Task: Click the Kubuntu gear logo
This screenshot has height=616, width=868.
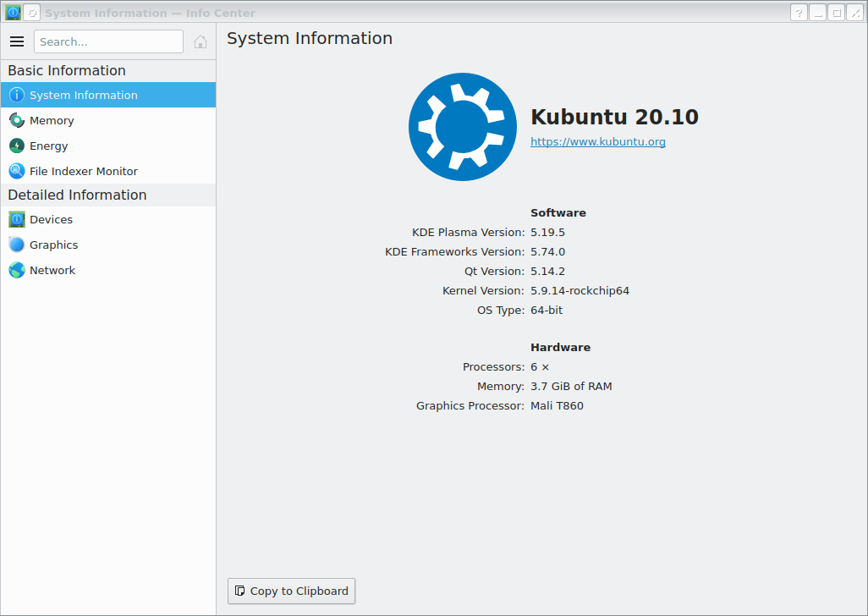Action: click(463, 127)
